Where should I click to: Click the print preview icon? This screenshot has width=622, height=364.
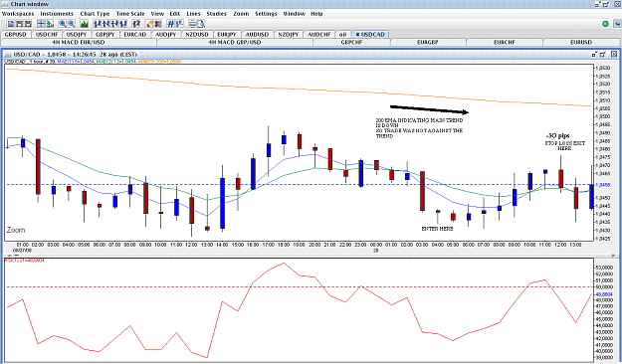pos(201,24)
